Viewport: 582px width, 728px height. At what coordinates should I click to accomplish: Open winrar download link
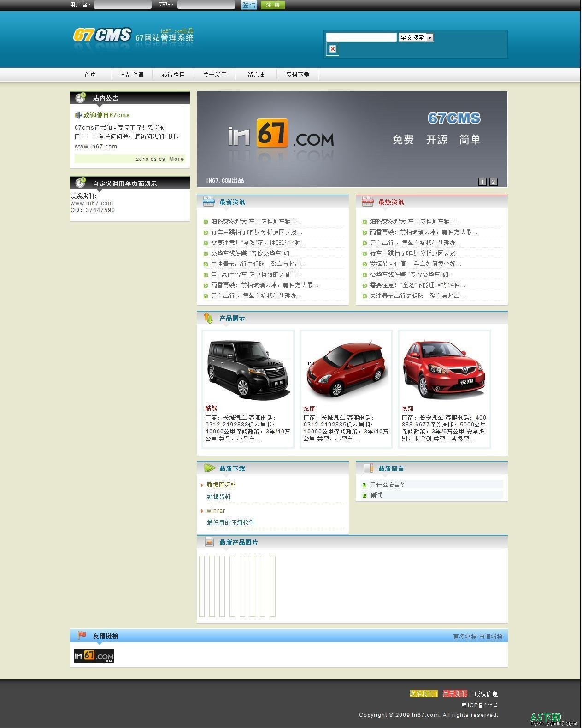(x=216, y=511)
